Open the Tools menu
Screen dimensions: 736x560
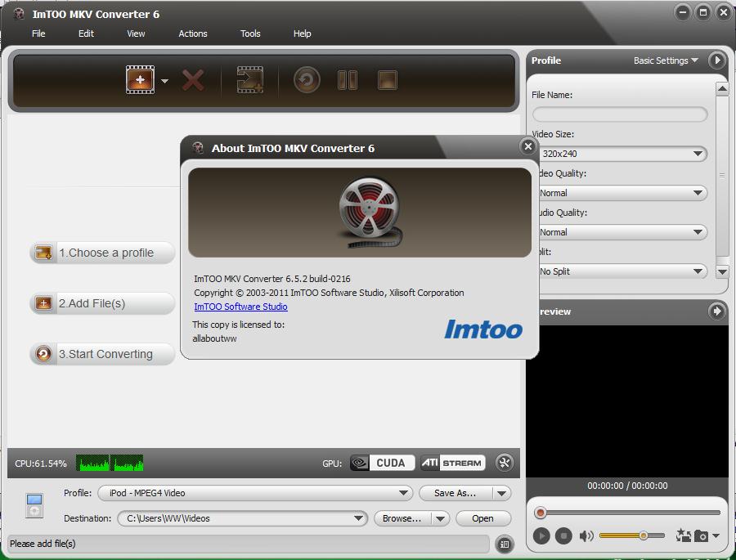(250, 34)
